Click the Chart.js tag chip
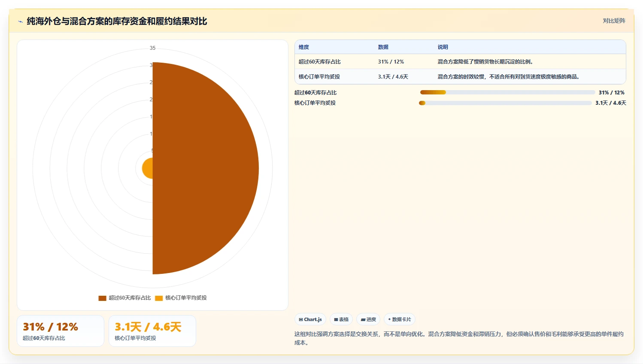The image size is (643, 364). click(310, 319)
